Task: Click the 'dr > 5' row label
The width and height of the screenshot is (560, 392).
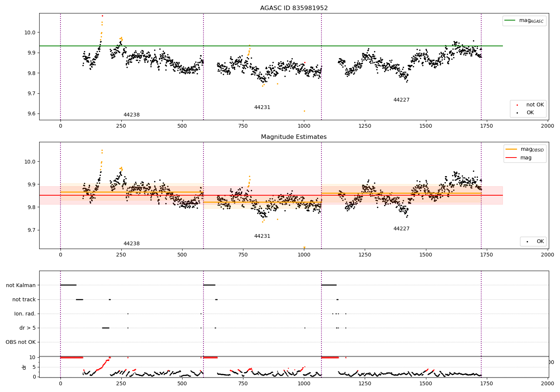Action: coord(28,328)
